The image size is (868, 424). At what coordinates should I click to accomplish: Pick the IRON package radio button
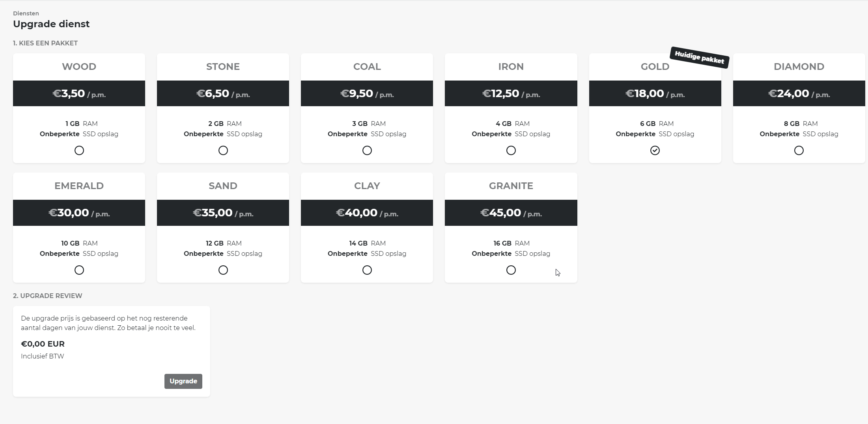coord(511,150)
